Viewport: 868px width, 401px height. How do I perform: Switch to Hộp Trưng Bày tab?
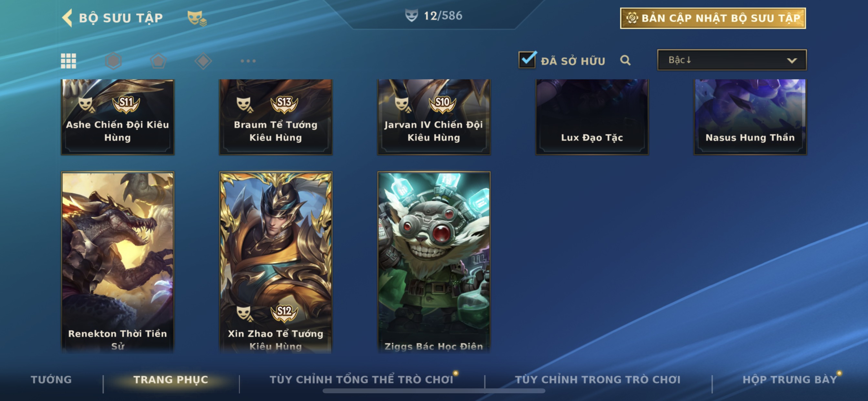click(790, 380)
